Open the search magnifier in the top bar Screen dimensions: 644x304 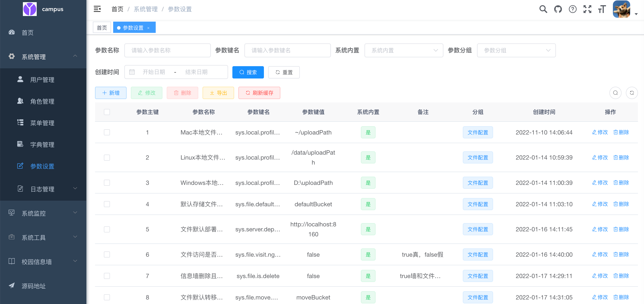(x=543, y=9)
